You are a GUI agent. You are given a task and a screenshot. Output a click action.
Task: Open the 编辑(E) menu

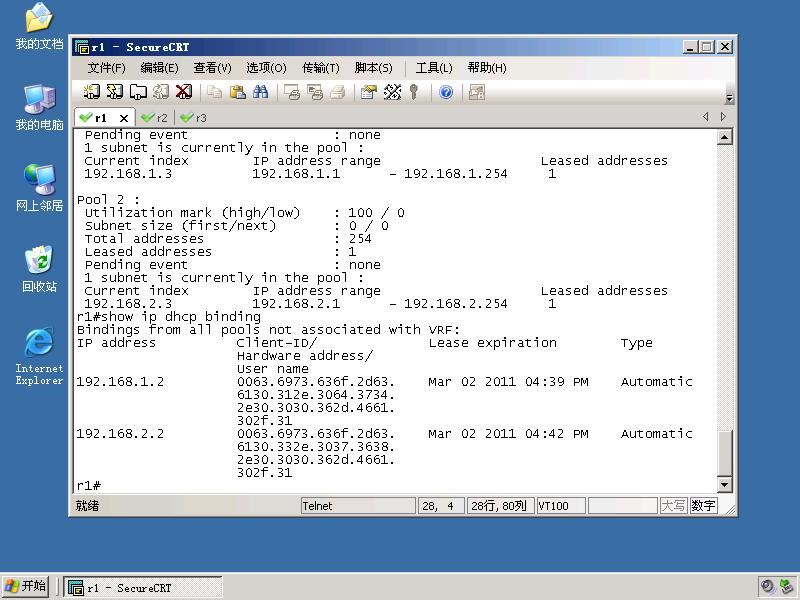(159, 68)
